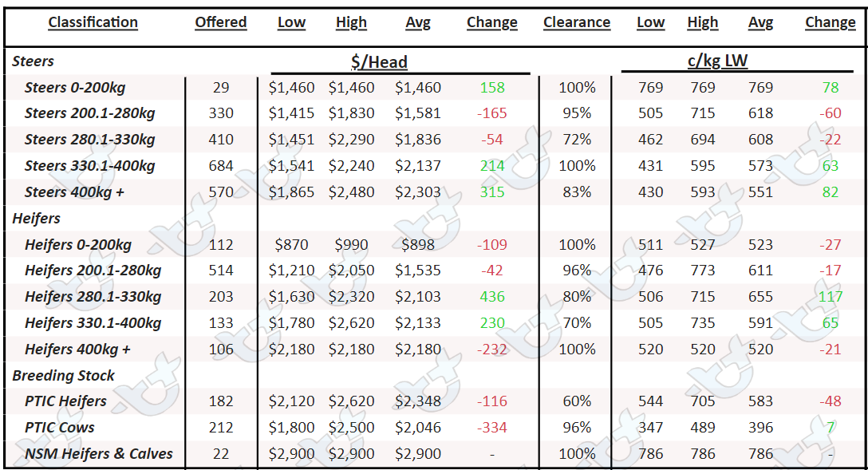868x470 pixels.
Task: Click the NSM Heifers & Calves row label
Action: coord(99,454)
